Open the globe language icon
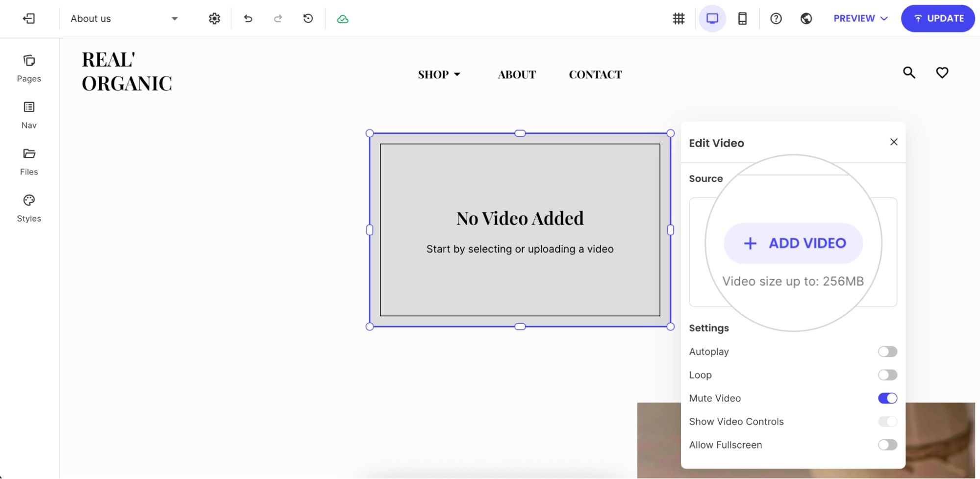 (x=806, y=19)
